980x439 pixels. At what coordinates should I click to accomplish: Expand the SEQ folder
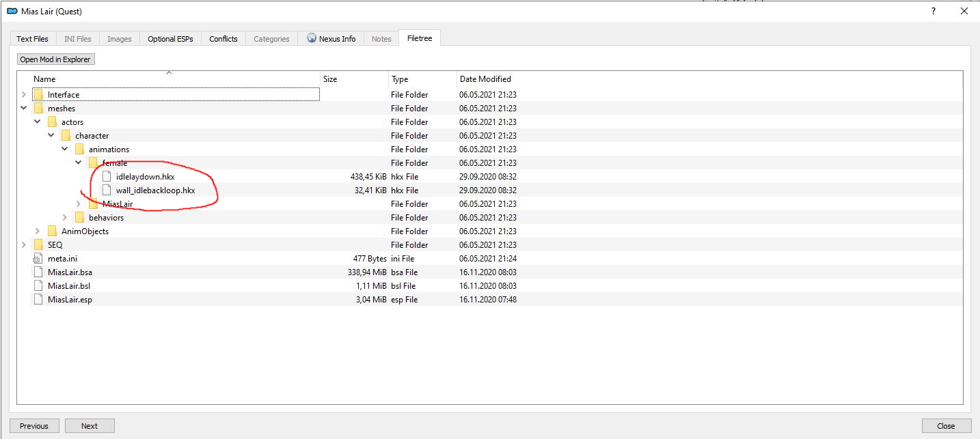pos(24,245)
